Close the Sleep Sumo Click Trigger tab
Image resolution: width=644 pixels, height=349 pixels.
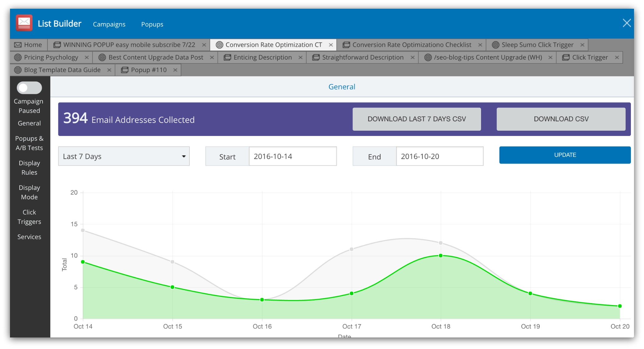pyautogui.click(x=582, y=45)
